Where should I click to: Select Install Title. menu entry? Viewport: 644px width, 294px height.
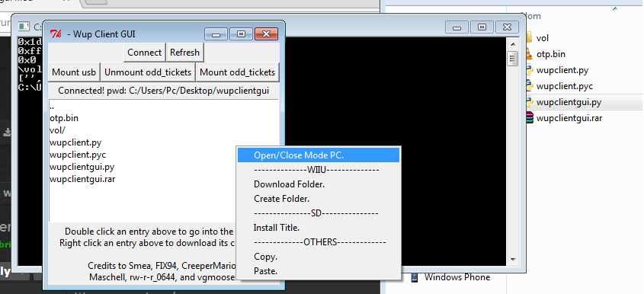pyautogui.click(x=277, y=228)
